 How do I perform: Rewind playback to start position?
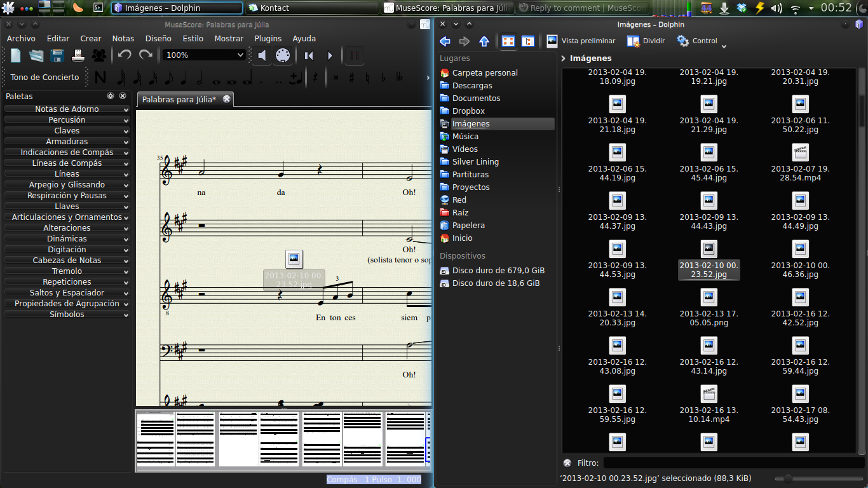pyautogui.click(x=309, y=55)
